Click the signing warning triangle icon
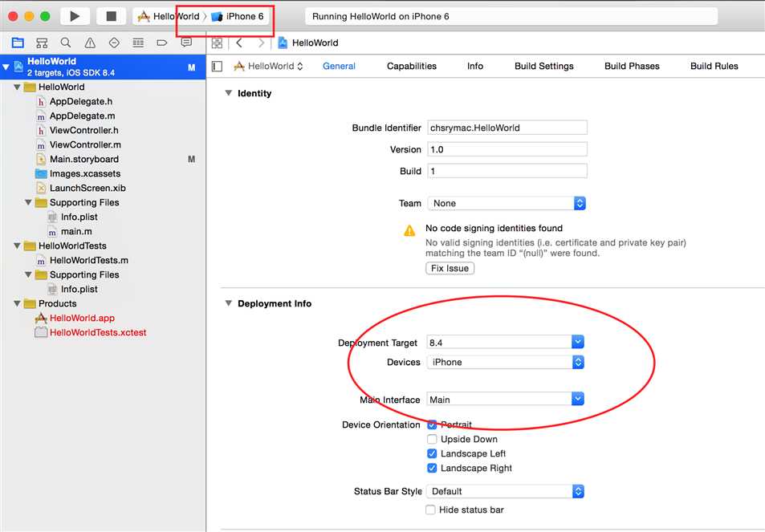 (x=409, y=230)
